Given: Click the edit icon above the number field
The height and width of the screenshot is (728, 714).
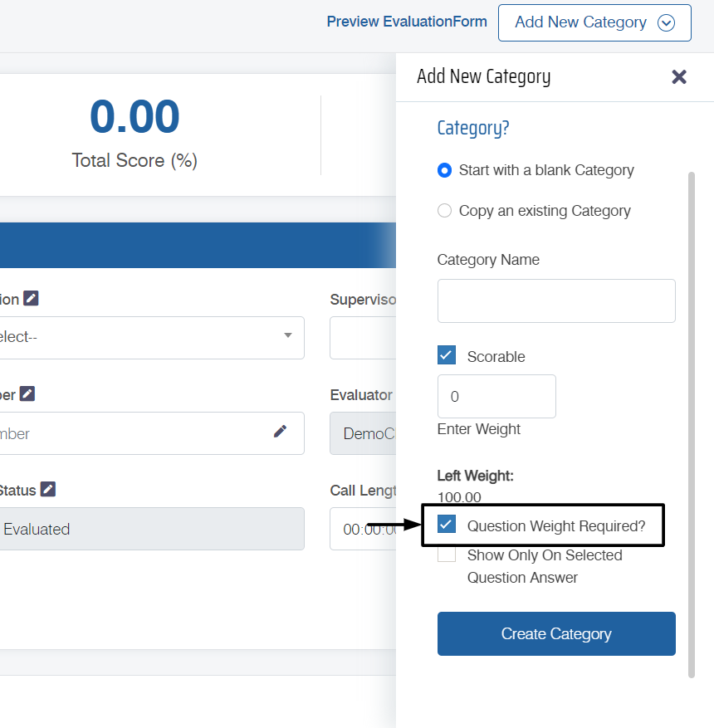Looking at the screenshot, I should tap(27, 393).
